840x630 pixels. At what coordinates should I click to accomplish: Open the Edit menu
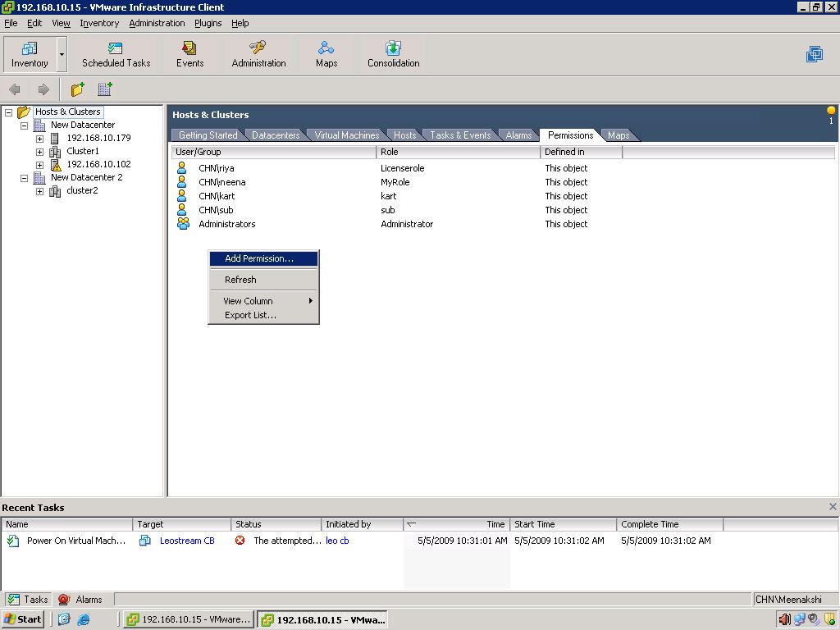tap(34, 23)
